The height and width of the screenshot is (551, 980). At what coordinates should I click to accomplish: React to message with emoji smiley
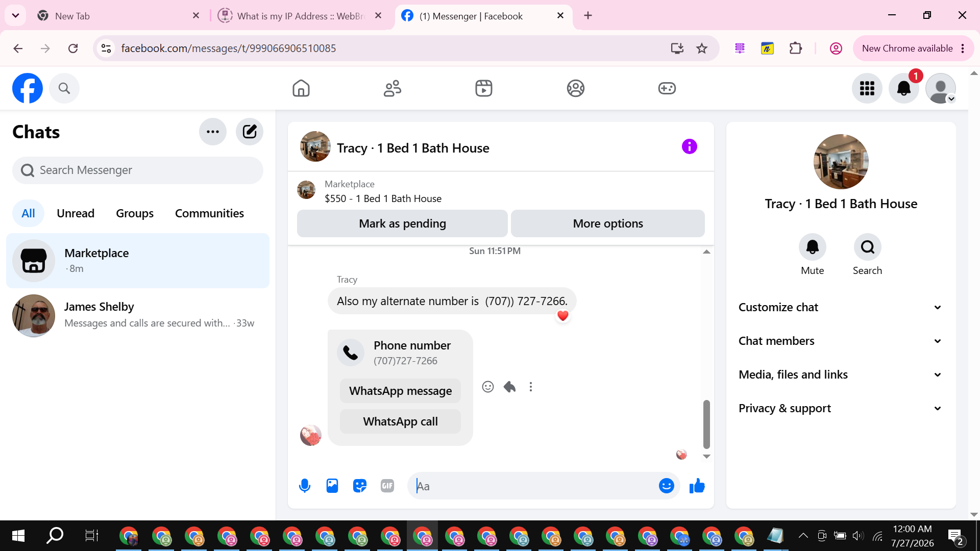488,387
